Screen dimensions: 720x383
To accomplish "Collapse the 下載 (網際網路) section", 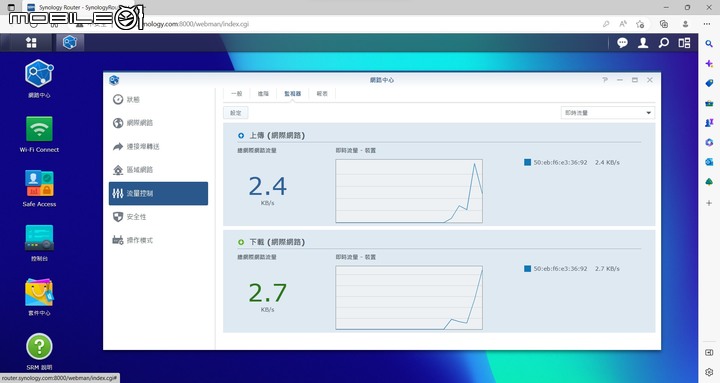I will point(241,242).
